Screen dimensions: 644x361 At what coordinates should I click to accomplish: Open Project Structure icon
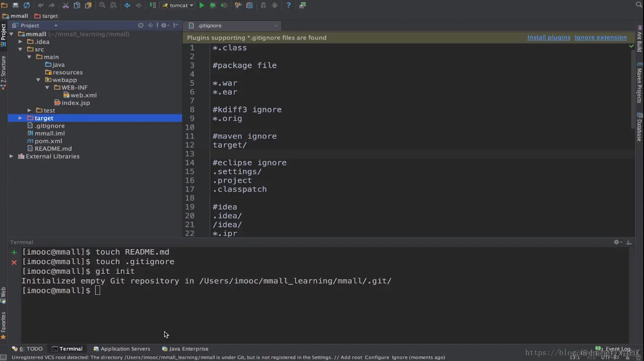pyautogui.click(x=250, y=5)
